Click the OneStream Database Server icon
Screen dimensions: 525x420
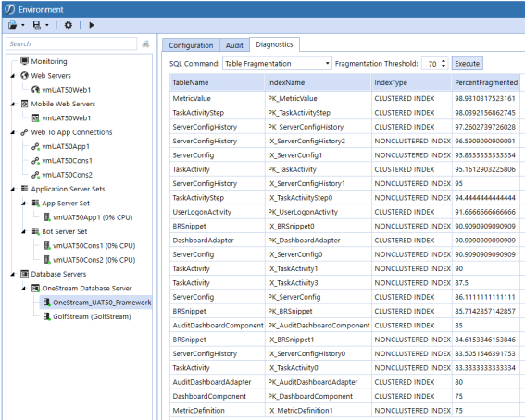[x=35, y=289]
